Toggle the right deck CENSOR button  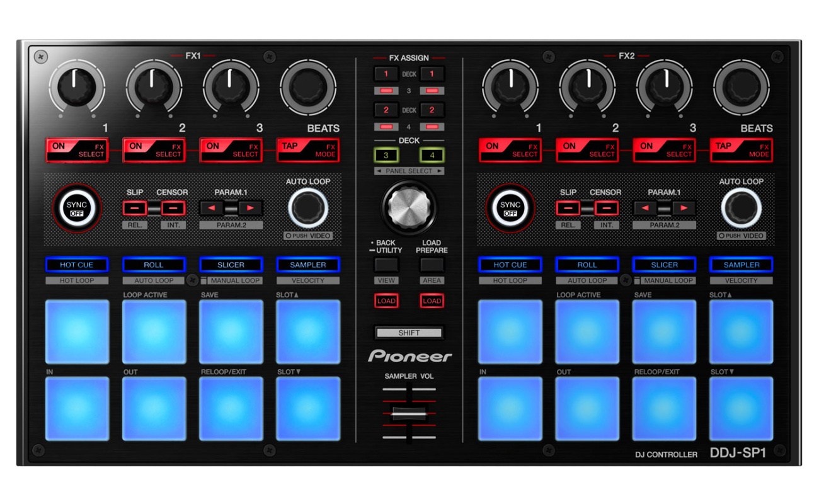(607, 208)
